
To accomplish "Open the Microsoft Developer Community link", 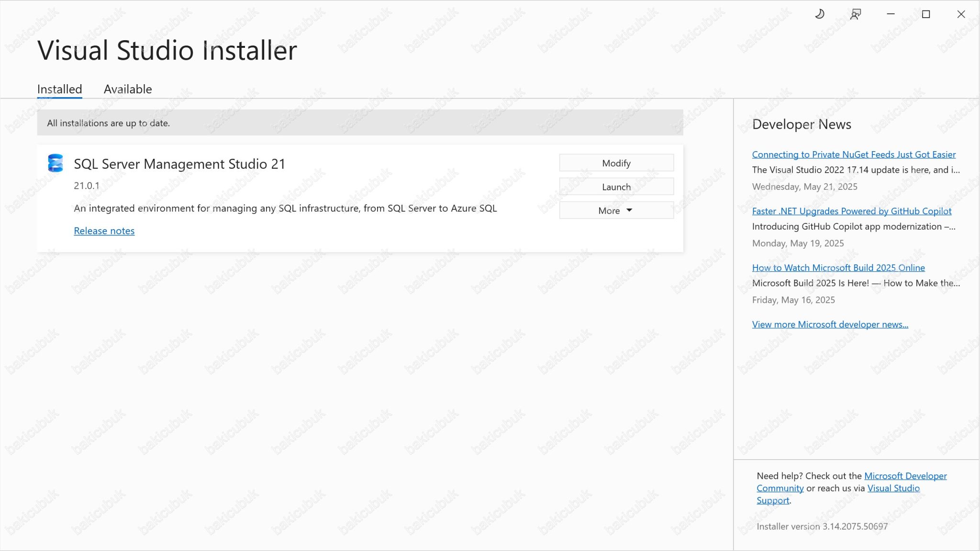I will [904, 476].
